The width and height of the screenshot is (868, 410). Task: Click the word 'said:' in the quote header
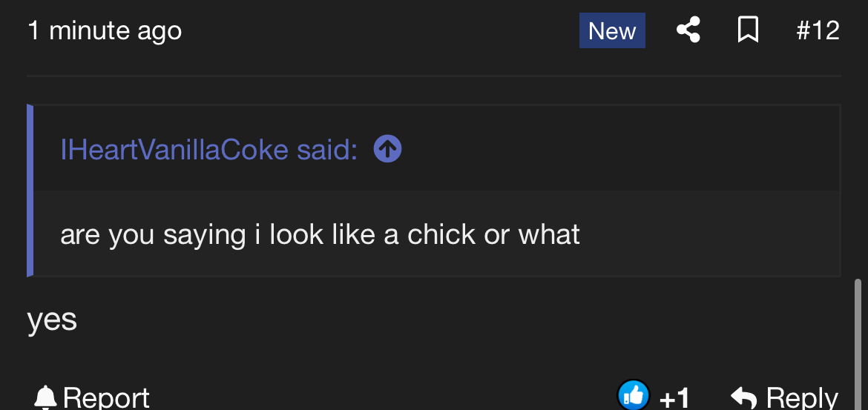327,149
